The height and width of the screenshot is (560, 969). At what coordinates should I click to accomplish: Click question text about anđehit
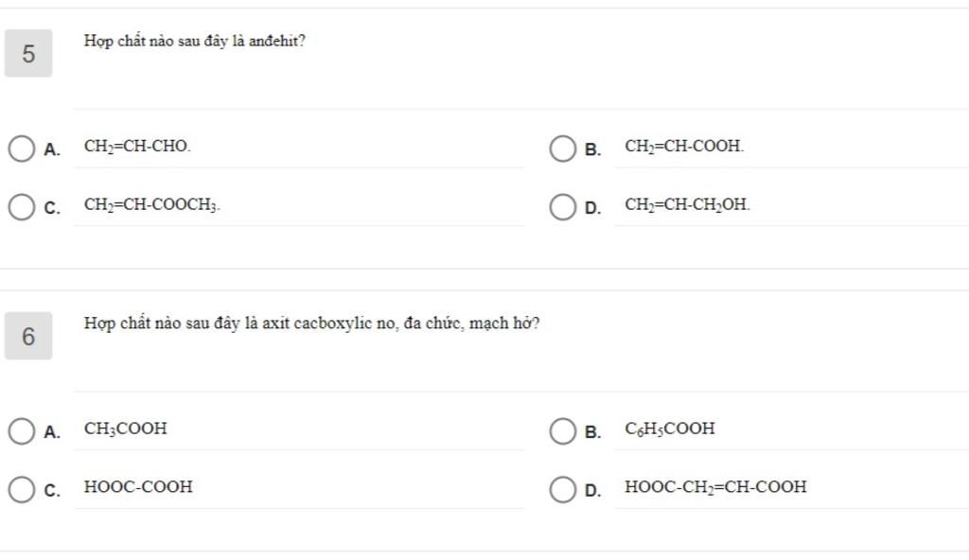[195, 42]
